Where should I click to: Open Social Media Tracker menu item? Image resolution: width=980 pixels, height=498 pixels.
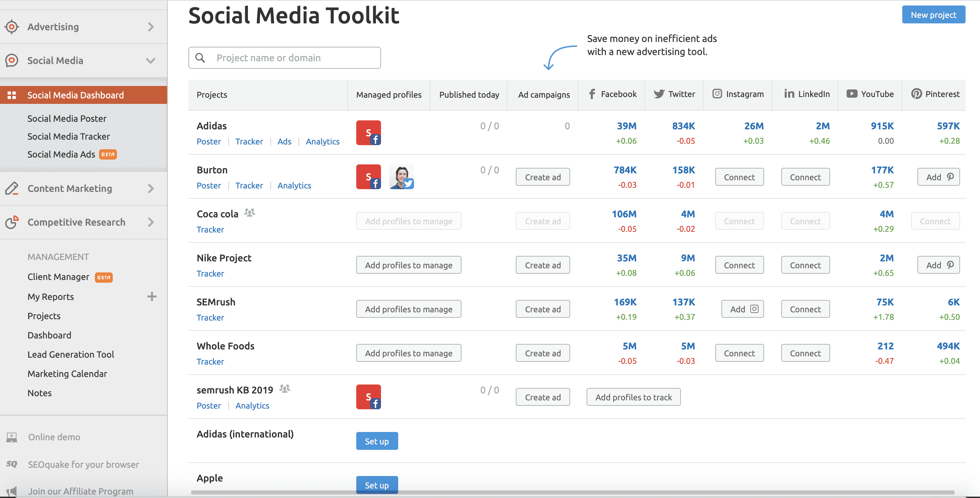68,136
